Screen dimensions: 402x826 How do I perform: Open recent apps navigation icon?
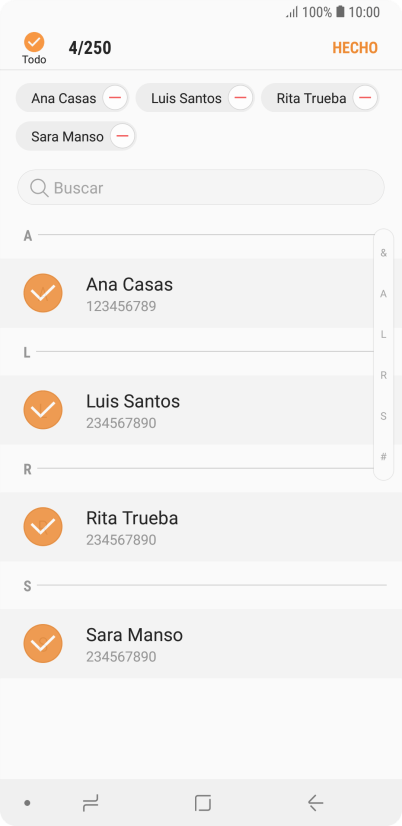point(90,803)
